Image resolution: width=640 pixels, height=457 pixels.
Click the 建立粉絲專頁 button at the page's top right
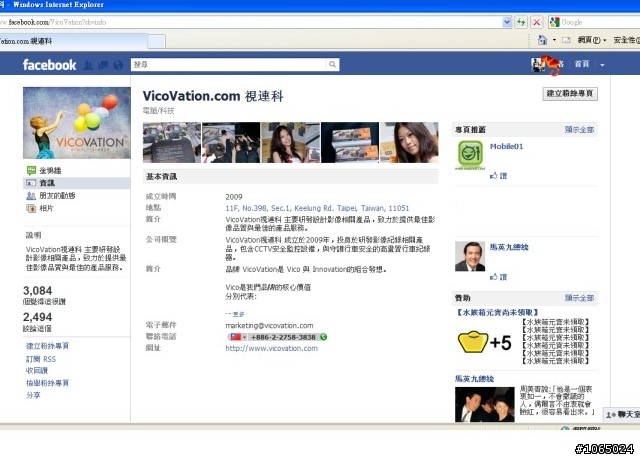[x=570, y=93]
